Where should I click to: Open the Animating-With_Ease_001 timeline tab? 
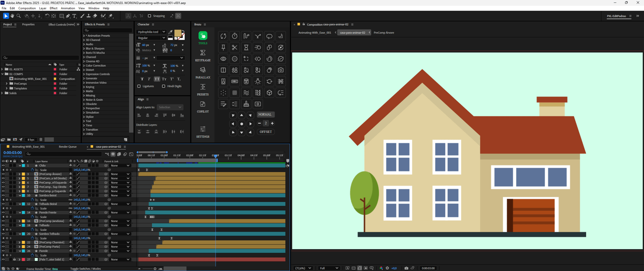[x=28, y=147]
